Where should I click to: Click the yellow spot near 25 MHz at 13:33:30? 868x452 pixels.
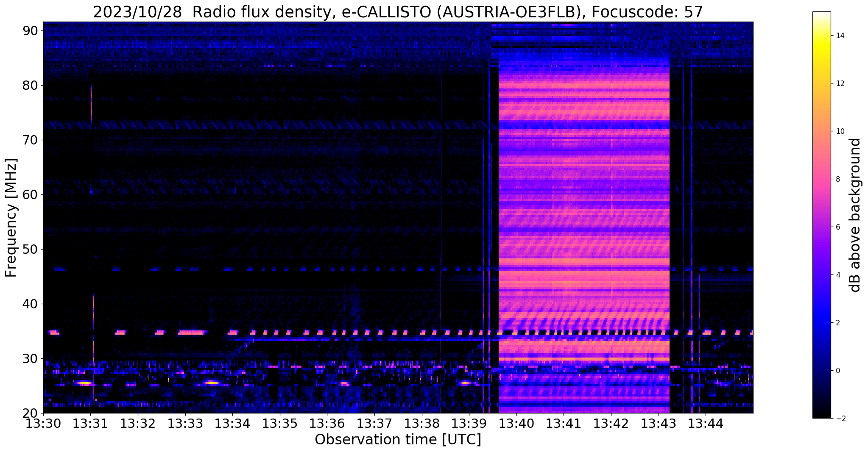(x=212, y=383)
